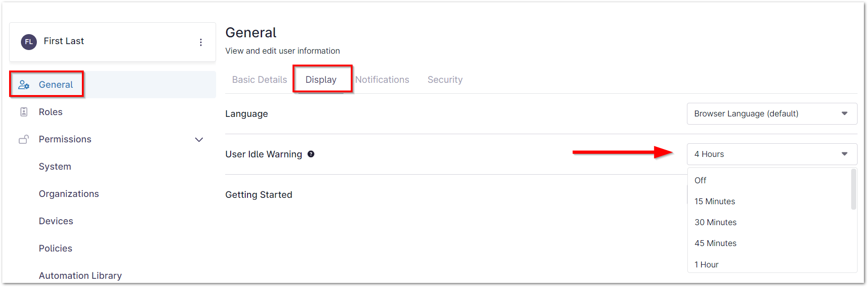
Task: Select 1 Hour idle warning option
Action: 707,265
